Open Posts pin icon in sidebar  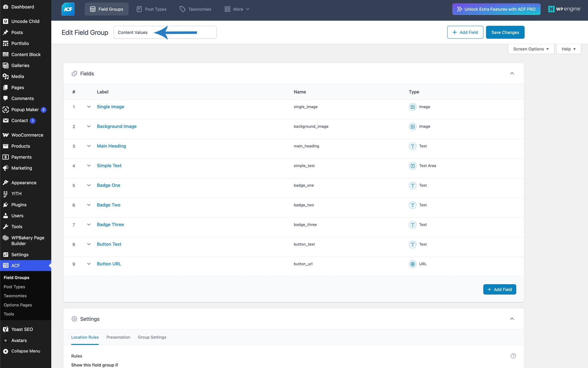pyautogui.click(x=6, y=32)
